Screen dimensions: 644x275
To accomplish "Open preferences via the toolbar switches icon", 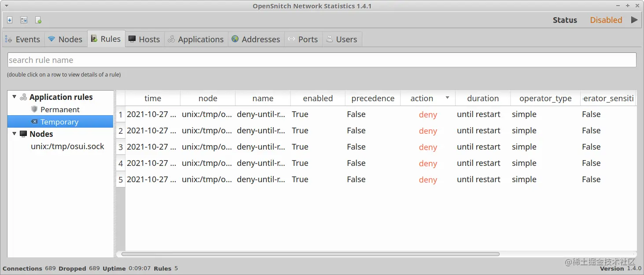I will point(24,20).
